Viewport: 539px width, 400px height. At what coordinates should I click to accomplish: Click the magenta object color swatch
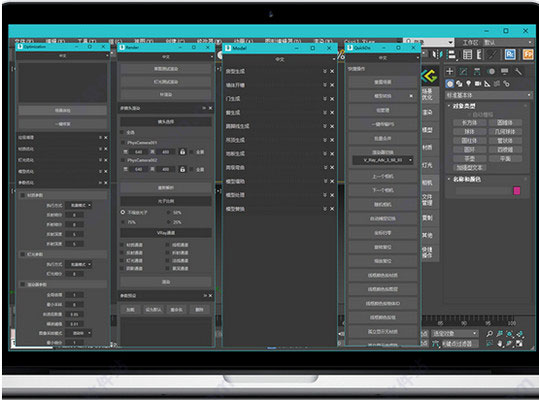pyautogui.click(x=516, y=191)
